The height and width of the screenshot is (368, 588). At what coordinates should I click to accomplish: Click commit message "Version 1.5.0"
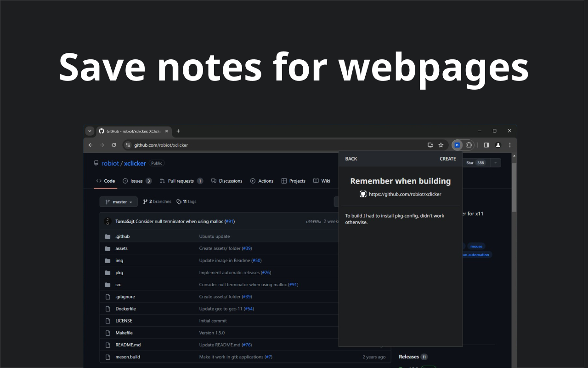(x=212, y=333)
